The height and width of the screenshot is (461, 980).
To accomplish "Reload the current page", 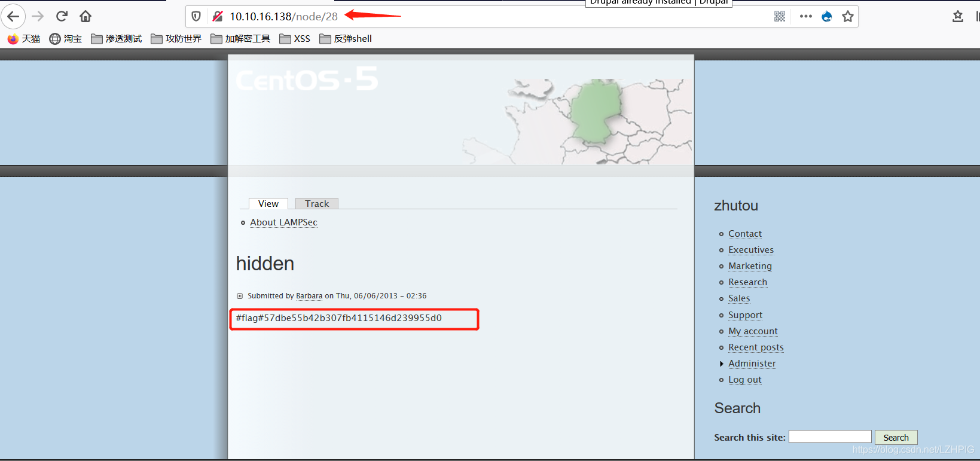I will 62,16.
